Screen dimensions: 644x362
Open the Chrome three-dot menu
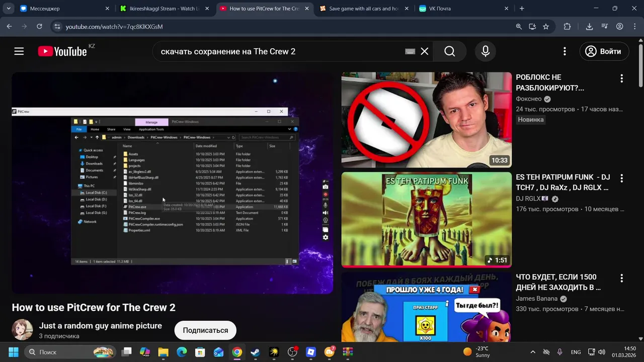coord(634,27)
